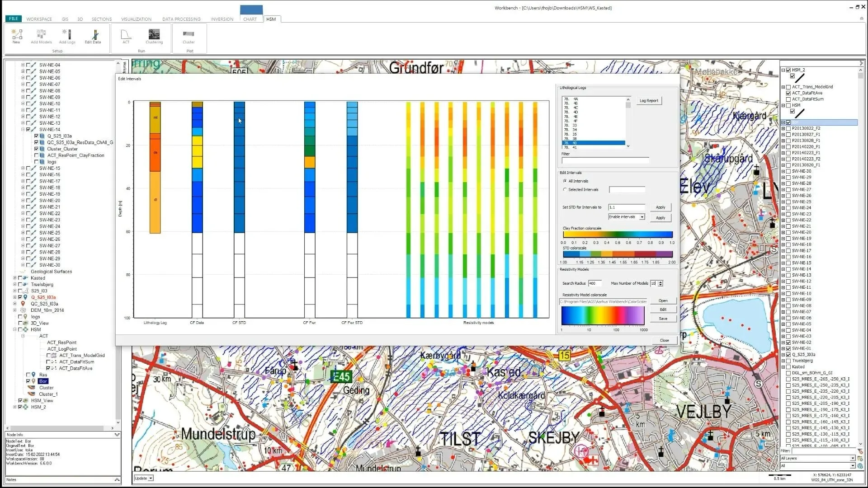The image size is (868, 488).
Task: Open the Update dropdown below the map
Action: click(x=151, y=478)
